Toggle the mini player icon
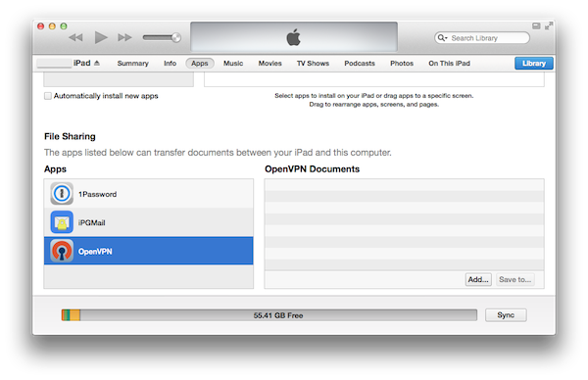Image resolution: width=588 pixels, height=380 pixels. click(x=536, y=25)
